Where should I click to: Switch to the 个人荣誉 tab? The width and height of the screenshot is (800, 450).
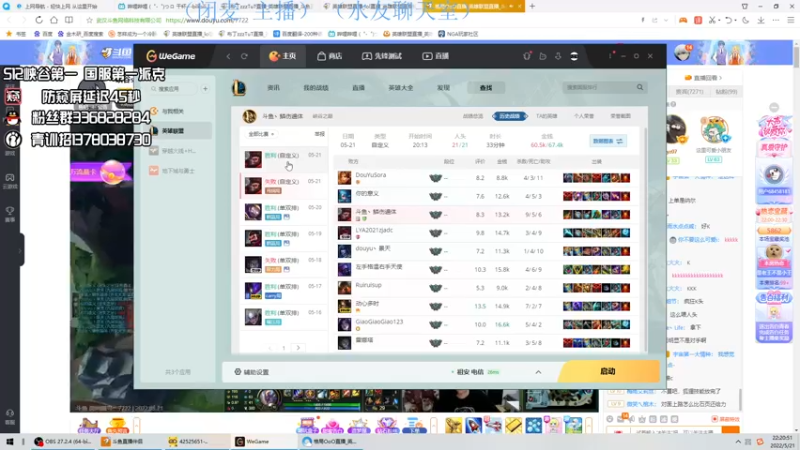pos(584,116)
